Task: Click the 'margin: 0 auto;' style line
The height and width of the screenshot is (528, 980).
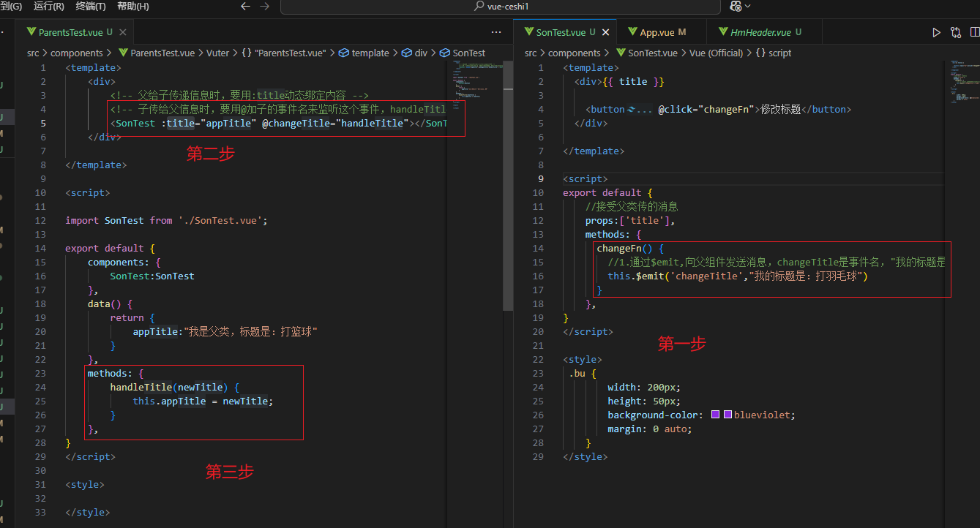Action: tap(649, 429)
